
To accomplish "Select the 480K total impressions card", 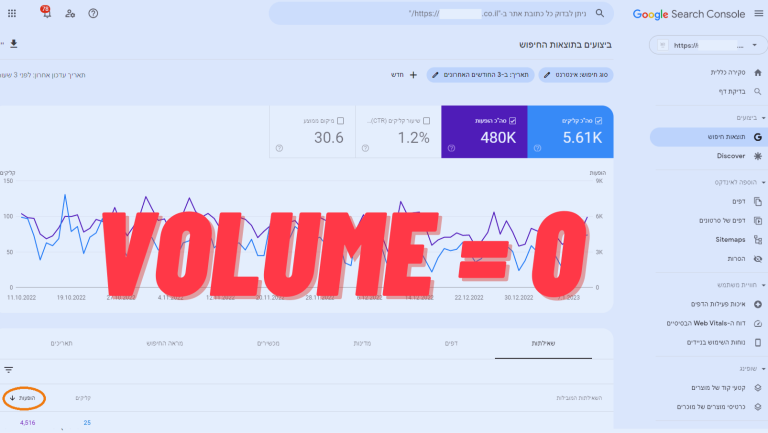I will [x=484, y=132].
